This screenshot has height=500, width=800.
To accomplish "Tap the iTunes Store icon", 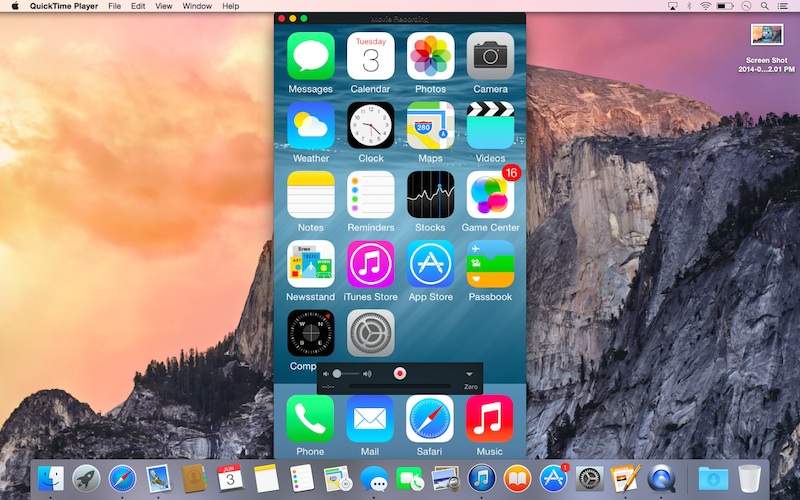I will click(371, 264).
